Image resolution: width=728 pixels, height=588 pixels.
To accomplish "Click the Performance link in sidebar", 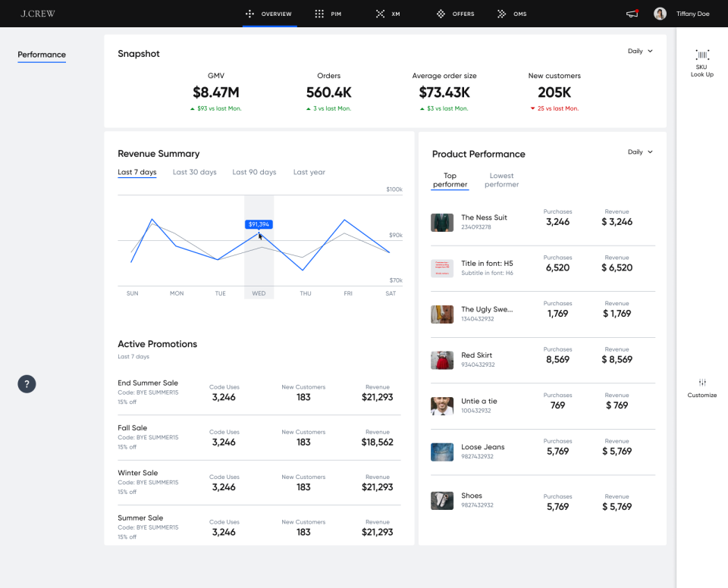I will coord(42,55).
